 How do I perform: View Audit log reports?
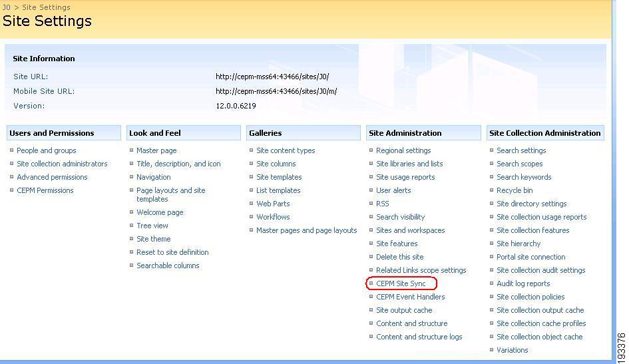pos(523,283)
